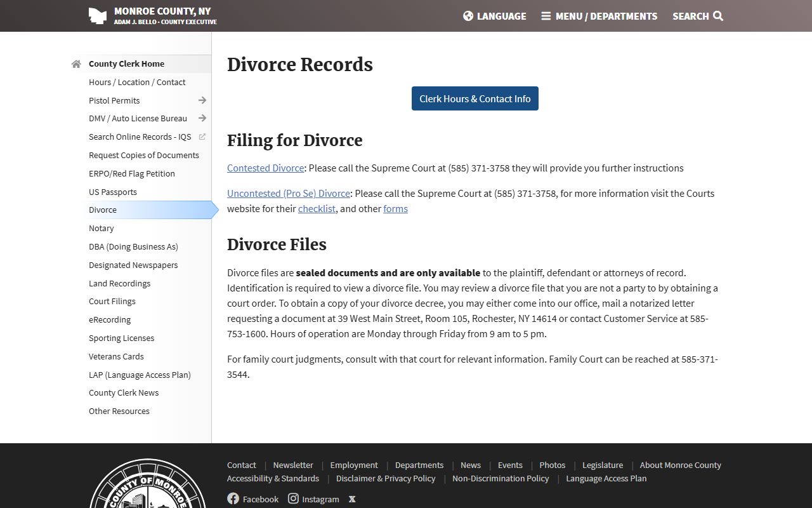Open Designated Newspapers page
The width and height of the screenshot is (812, 508).
coord(133,265)
